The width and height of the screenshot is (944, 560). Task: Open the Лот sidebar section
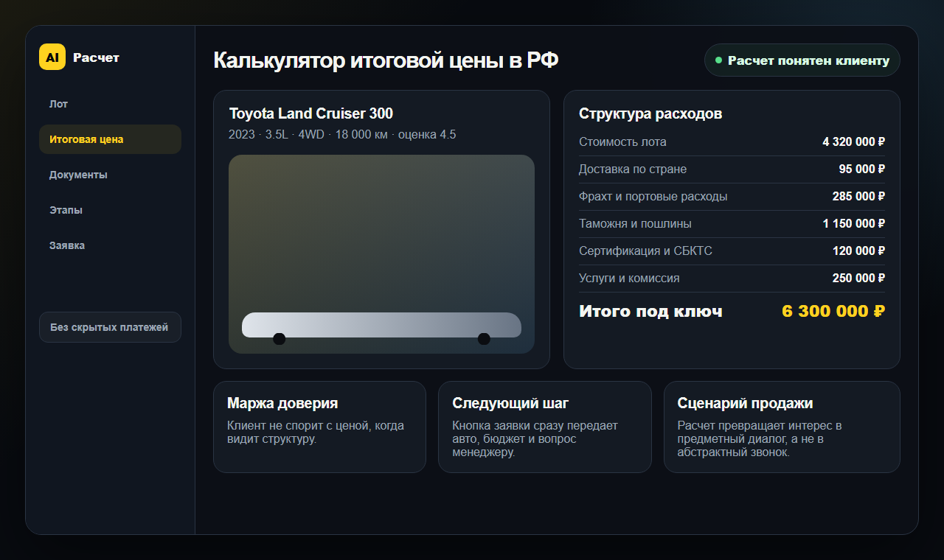110,104
